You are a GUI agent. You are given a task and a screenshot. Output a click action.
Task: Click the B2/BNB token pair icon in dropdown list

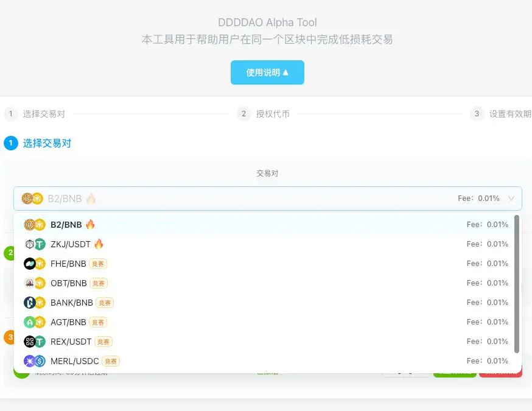pyautogui.click(x=35, y=225)
